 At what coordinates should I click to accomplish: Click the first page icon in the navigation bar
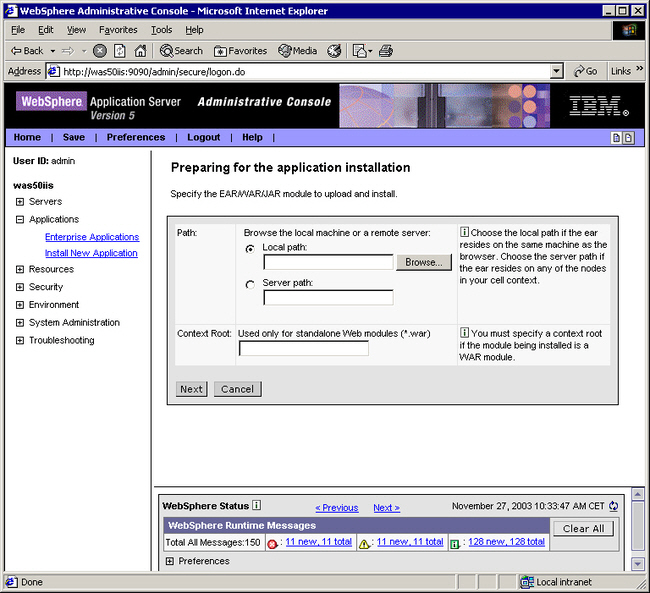(616, 138)
